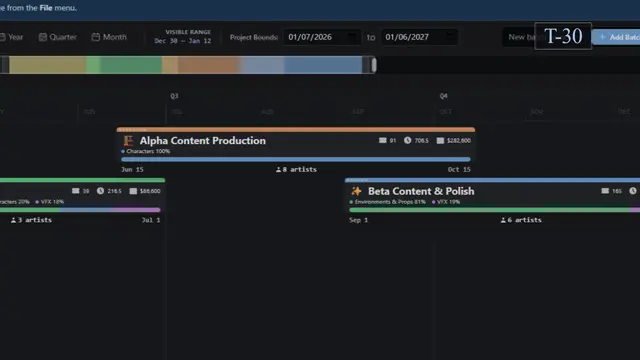The image size is (640, 360).
Task: Click the Month calendar icon
Action: coord(96,37)
